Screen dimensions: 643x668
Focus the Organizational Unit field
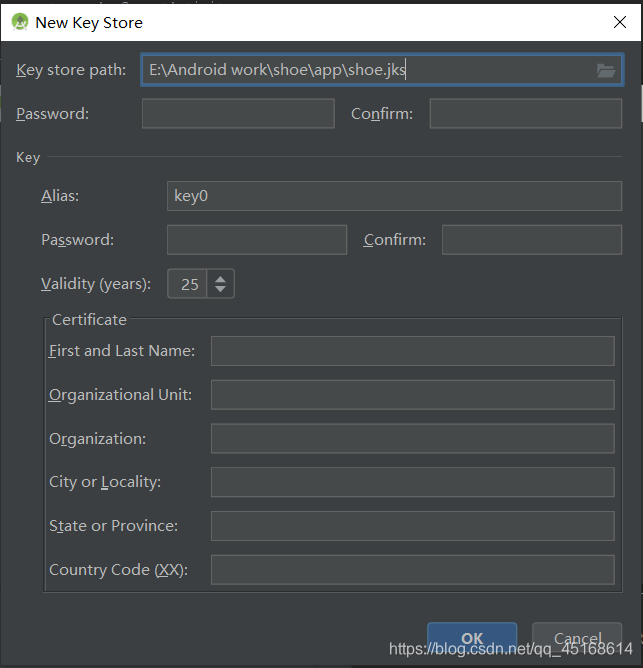[x=412, y=395]
